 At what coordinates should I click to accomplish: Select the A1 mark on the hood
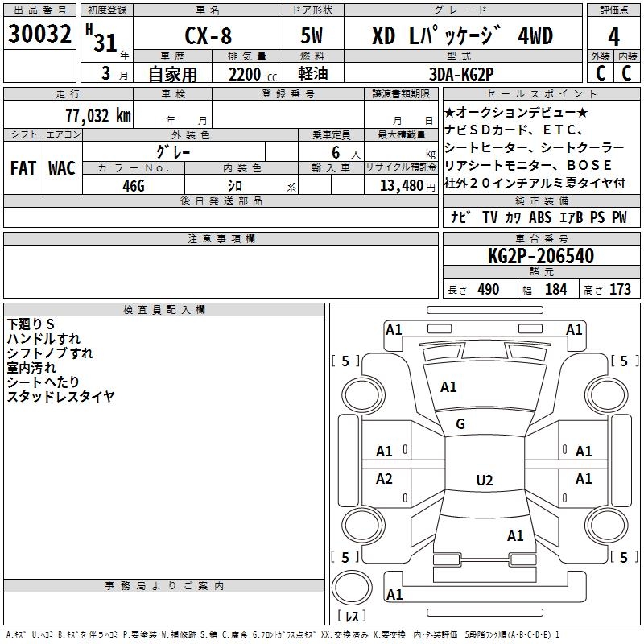(448, 387)
